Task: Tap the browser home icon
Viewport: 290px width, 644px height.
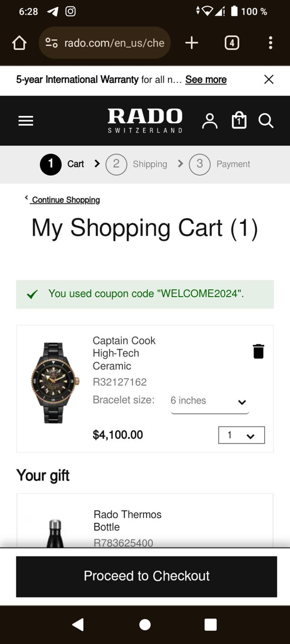Action: (x=19, y=43)
